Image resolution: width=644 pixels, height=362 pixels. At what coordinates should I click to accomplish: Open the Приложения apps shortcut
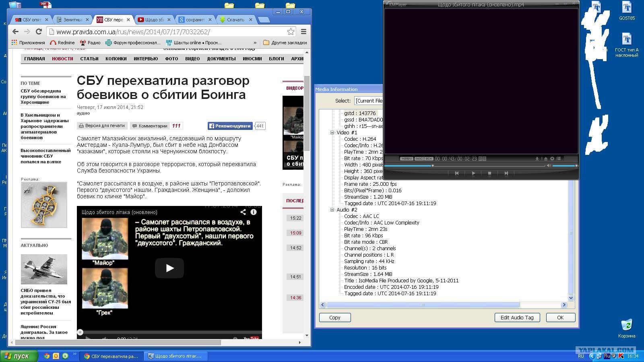tap(28, 43)
